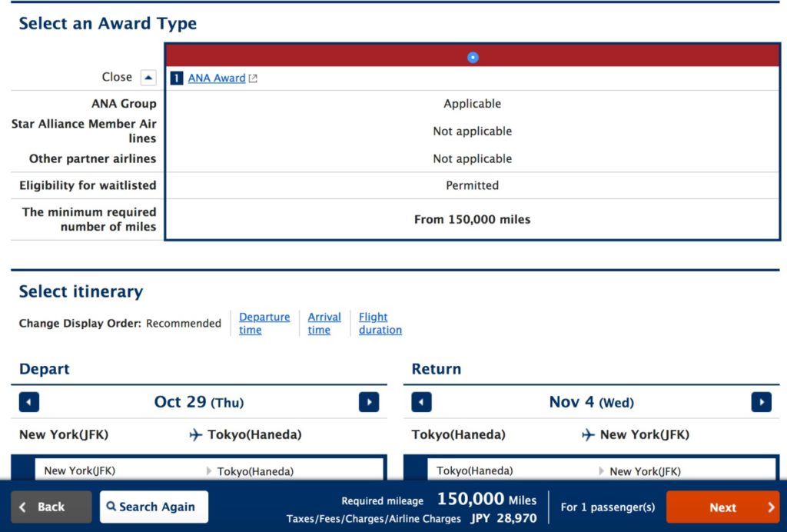The image size is (787, 532).
Task: Select the ANA Award radio button
Action: 473,57
